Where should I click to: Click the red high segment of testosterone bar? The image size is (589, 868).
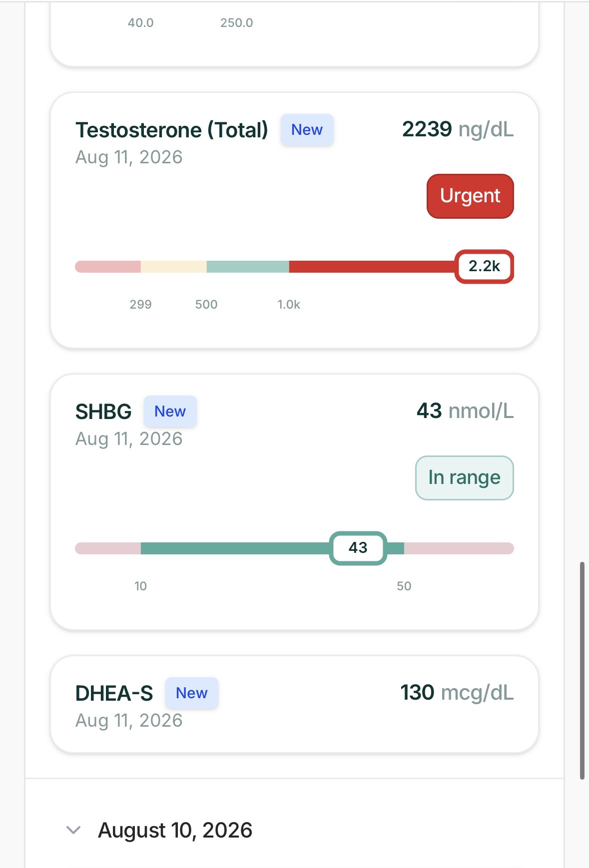pyautogui.click(x=372, y=267)
